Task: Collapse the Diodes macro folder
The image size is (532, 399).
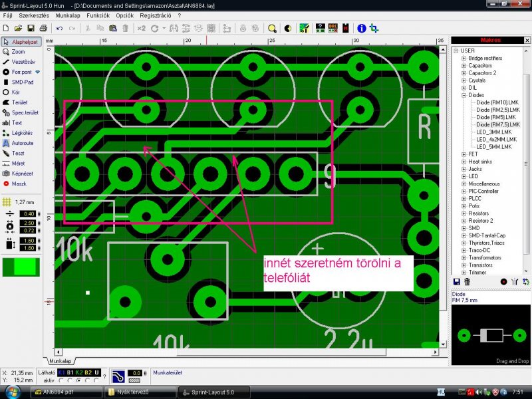Action: 464,95
